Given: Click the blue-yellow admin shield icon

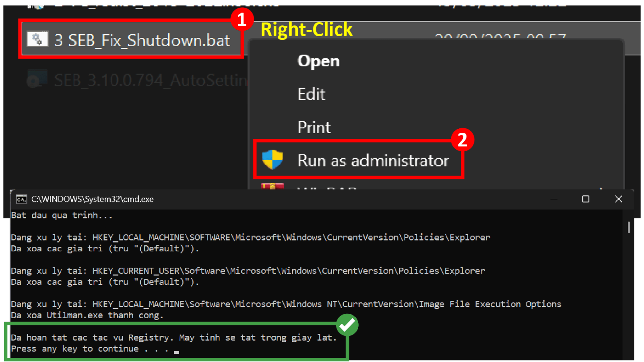Looking at the screenshot, I should point(272,160).
